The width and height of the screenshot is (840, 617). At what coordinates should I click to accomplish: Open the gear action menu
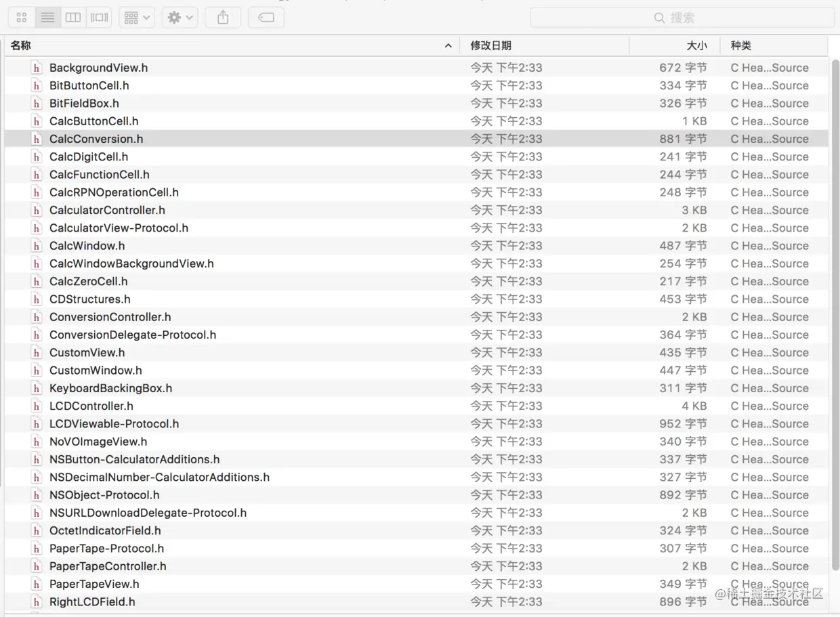[x=180, y=18]
